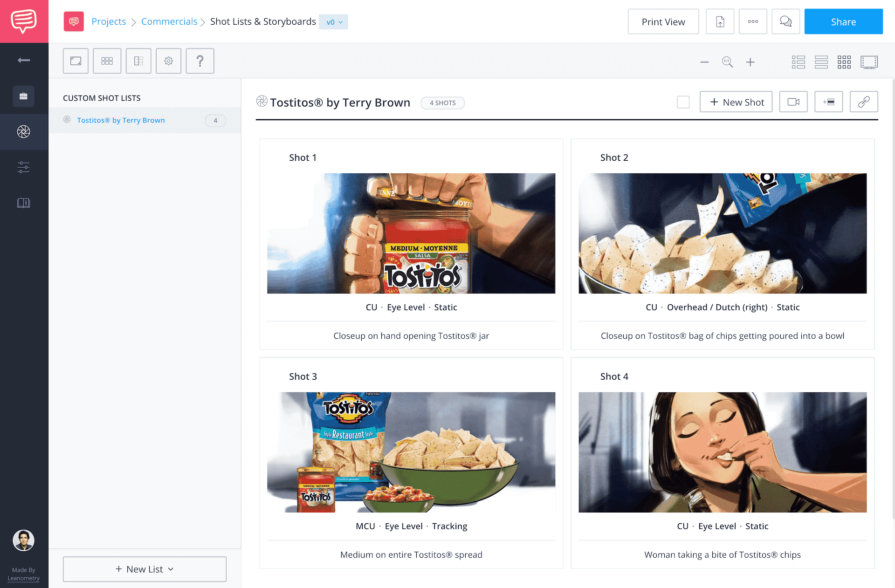Viewport: 895px width, 588px height.
Task: Click the camera icon next to New Shot
Action: (x=793, y=102)
